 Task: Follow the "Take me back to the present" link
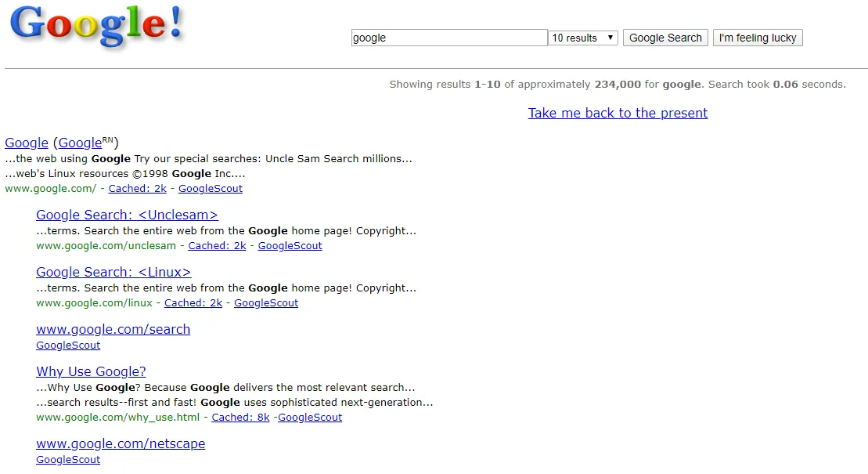point(618,113)
